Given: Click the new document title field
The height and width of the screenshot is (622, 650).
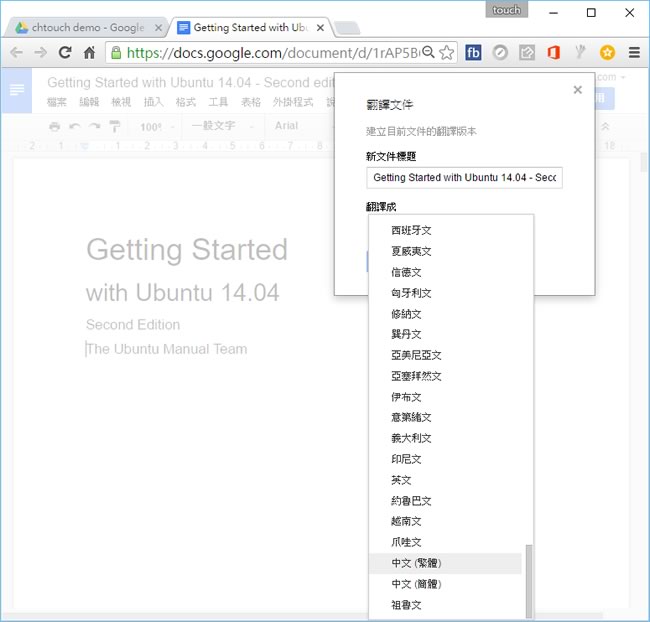Looking at the screenshot, I should (464, 177).
